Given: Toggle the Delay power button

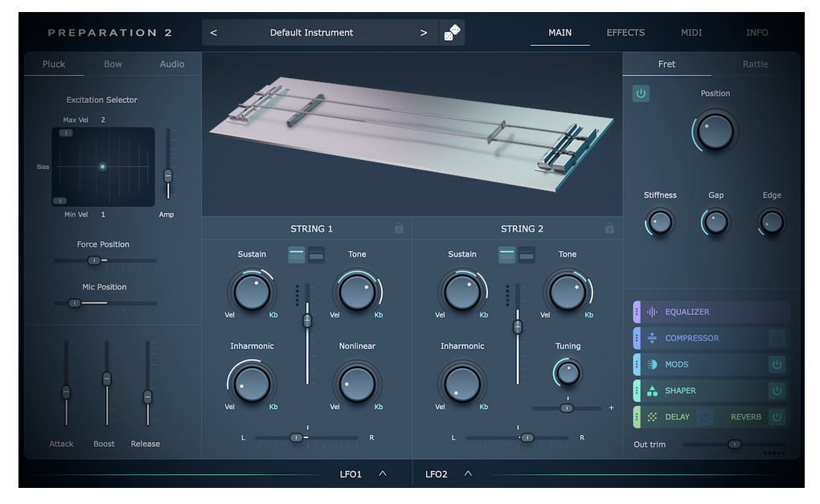Looking at the screenshot, I should (x=704, y=416).
